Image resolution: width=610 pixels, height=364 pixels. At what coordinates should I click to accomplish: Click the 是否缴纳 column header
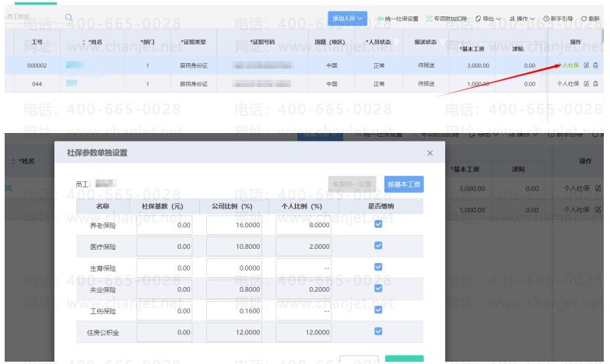(381, 206)
